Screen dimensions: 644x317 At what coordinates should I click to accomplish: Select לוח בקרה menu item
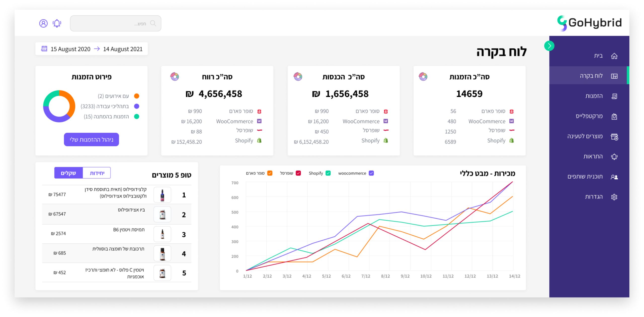click(x=589, y=76)
